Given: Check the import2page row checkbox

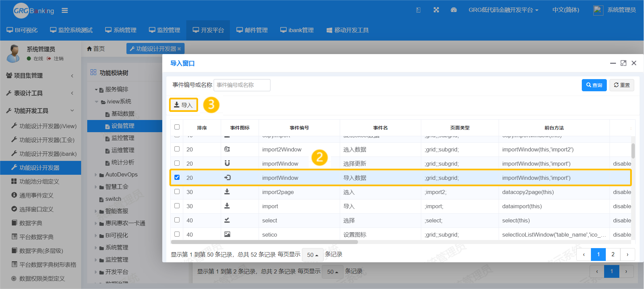Looking at the screenshot, I should [x=177, y=192].
